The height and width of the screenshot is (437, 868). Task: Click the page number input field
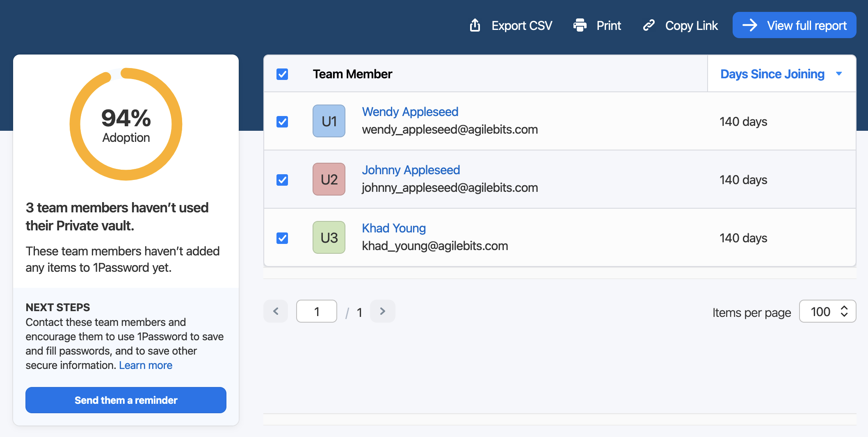[x=316, y=311]
